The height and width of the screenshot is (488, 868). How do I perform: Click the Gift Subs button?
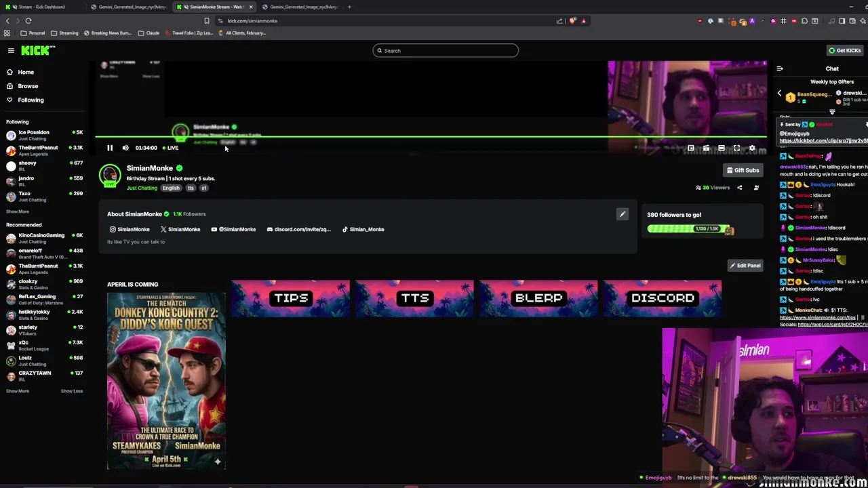pyautogui.click(x=743, y=170)
